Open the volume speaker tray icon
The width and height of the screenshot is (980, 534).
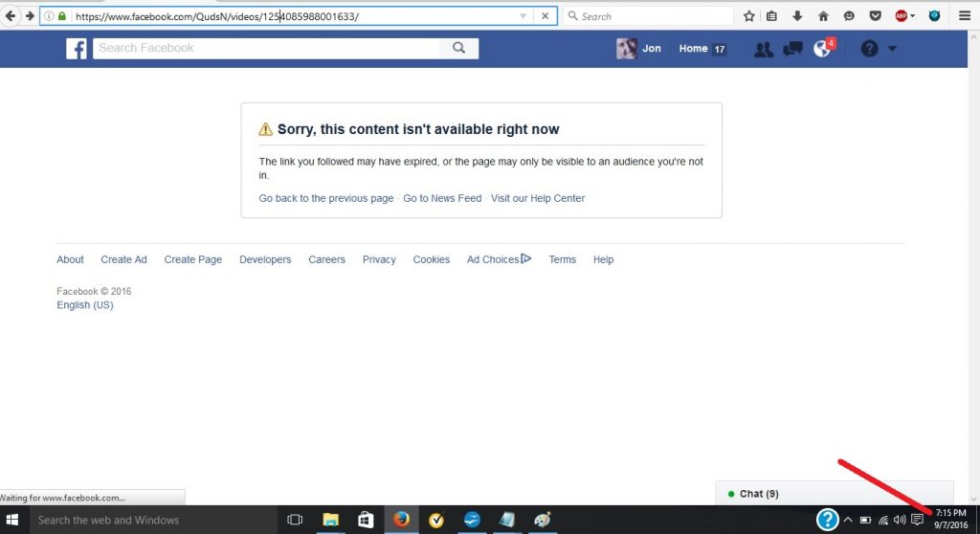pyautogui.click(x=900, y=520)
